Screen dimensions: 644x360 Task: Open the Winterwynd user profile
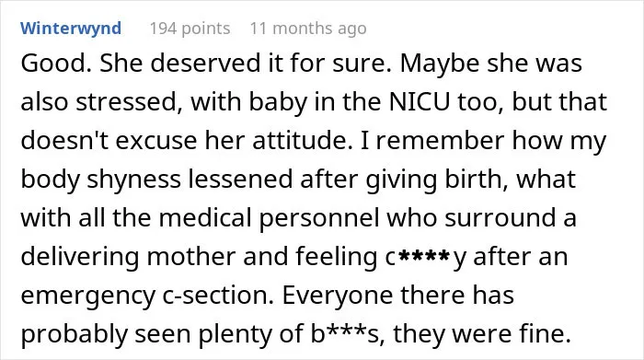pyautogui.click(x=71, y=29)
